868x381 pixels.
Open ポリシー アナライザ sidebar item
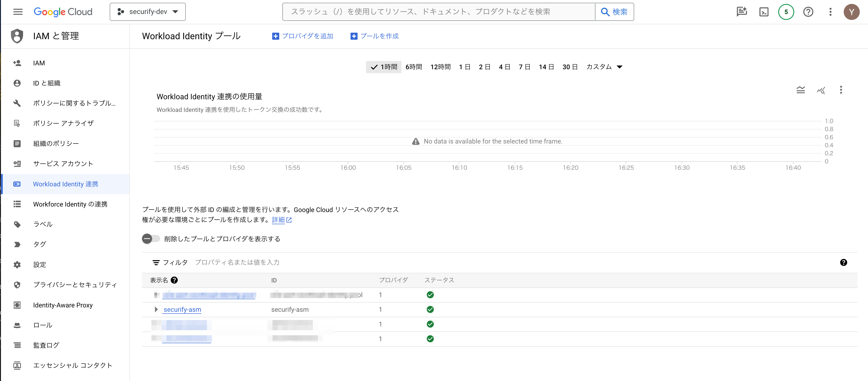coord(66,123)
